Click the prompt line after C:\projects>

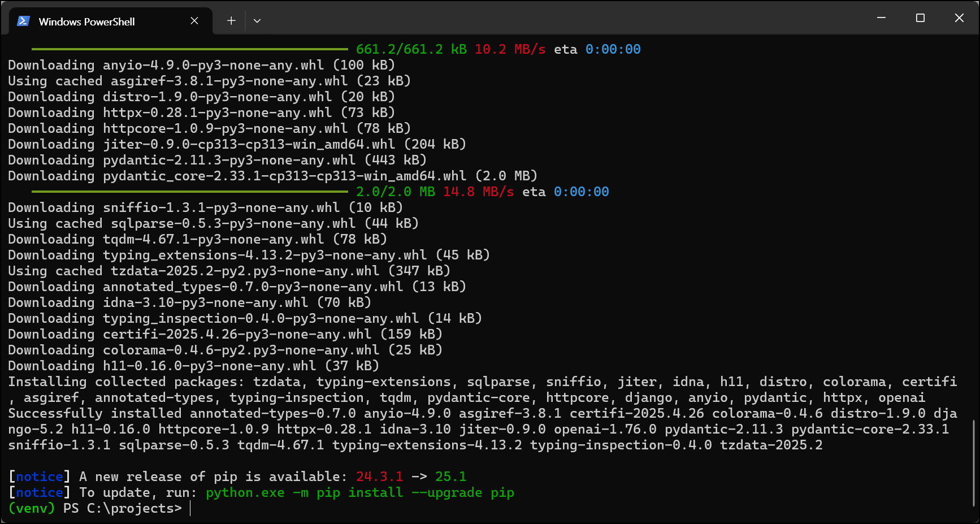(190, 508)
